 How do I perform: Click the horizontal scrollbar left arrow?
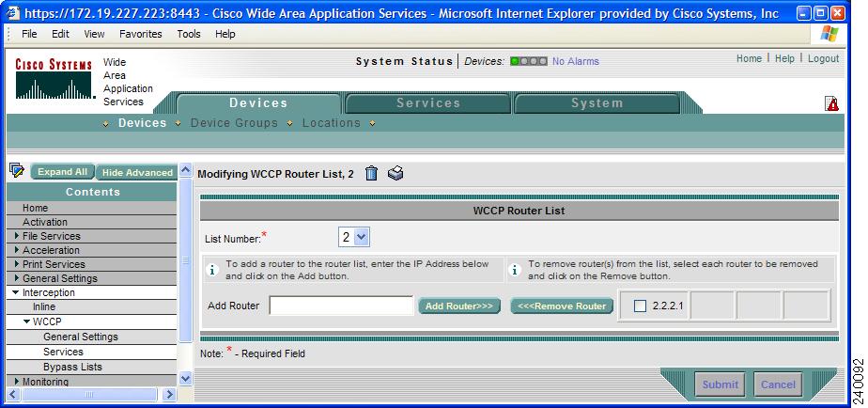13,394
